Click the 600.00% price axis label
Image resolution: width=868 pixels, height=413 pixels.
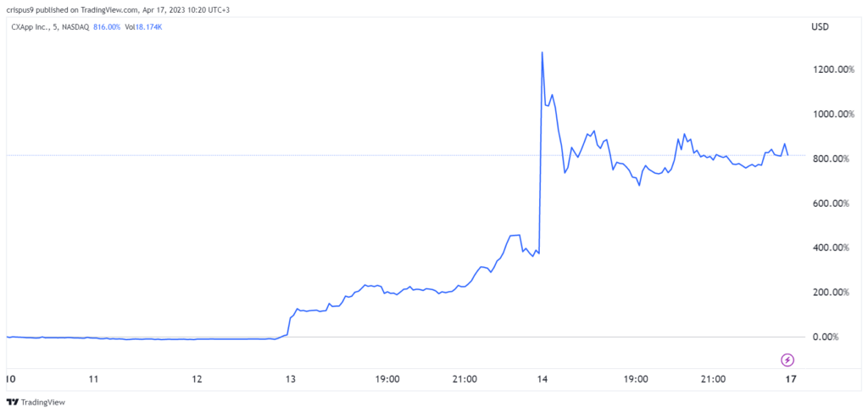click(831, 204)
